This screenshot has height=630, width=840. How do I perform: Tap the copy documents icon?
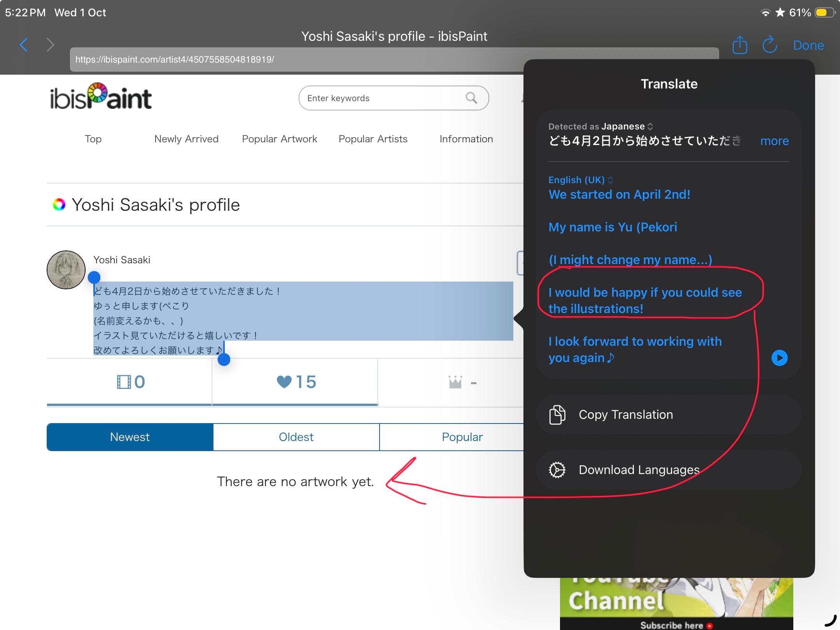(x=557, y=415)
